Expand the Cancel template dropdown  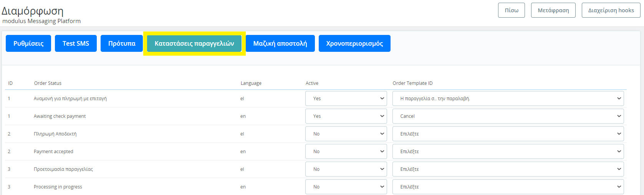(508, 116)
